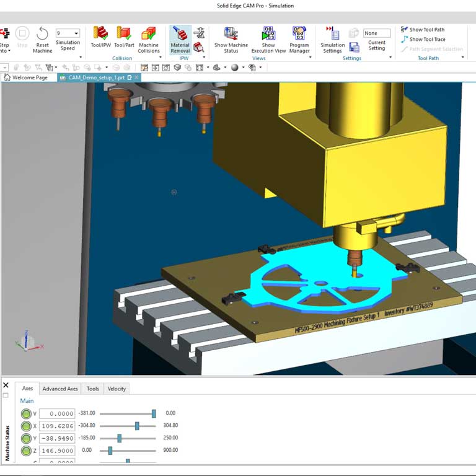This screenshot has width=476, height=476.
Task: Click the fit view icon with plus sign
Action: click(155, 68)
